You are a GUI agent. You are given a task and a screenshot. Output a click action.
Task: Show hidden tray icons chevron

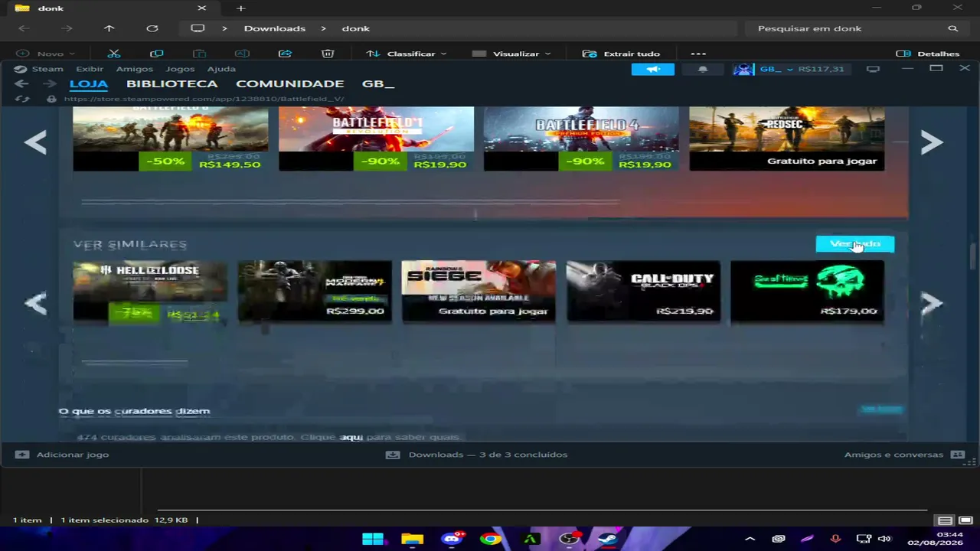[750, 539]
